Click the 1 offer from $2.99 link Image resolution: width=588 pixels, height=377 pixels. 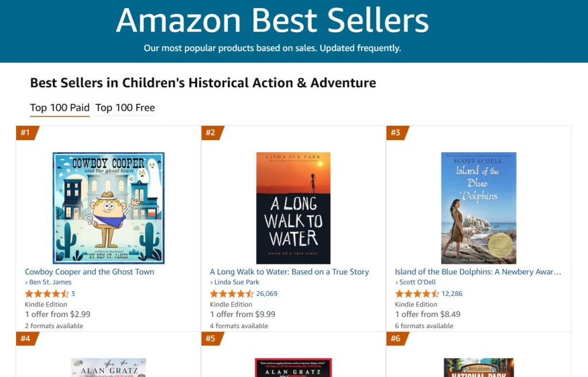(57, 314)
